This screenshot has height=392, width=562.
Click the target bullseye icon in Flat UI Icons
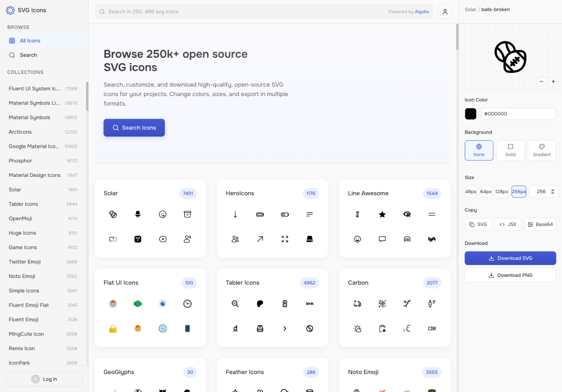(x=163, y=329)
